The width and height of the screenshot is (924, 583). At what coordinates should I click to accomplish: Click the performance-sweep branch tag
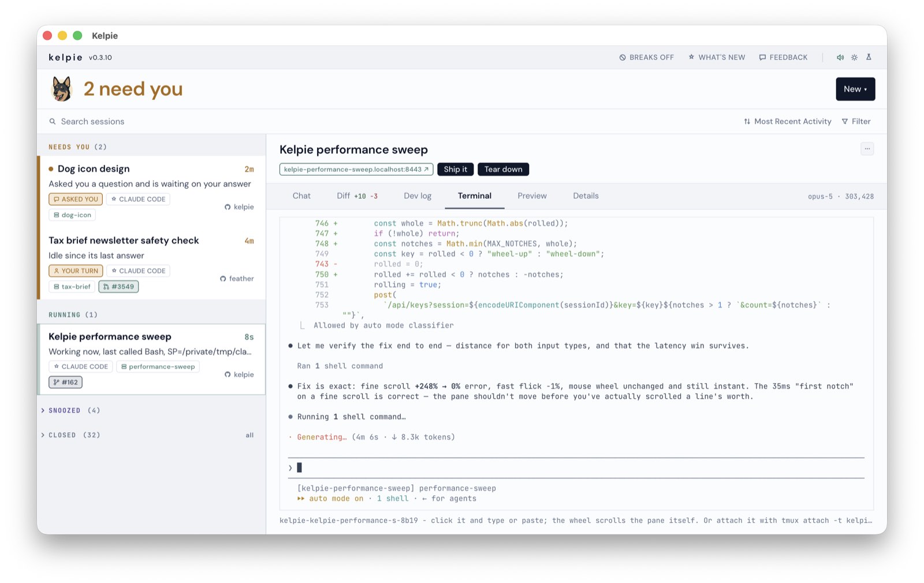point(158,366)
